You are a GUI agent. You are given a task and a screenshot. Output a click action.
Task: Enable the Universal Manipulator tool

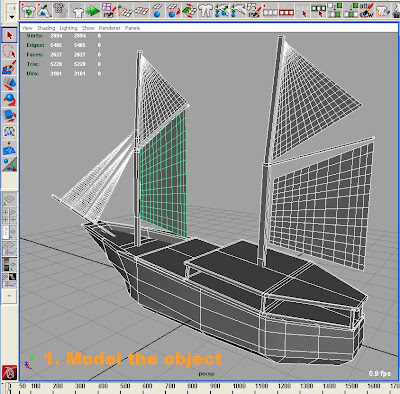[x=9, y=132]
